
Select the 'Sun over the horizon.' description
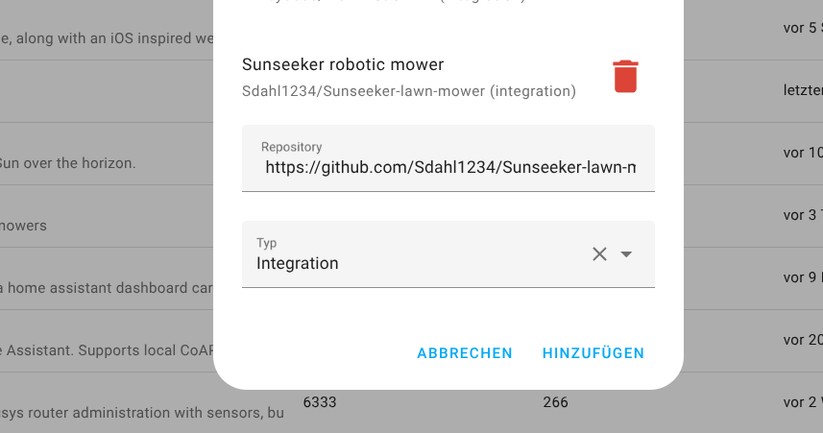67,163
